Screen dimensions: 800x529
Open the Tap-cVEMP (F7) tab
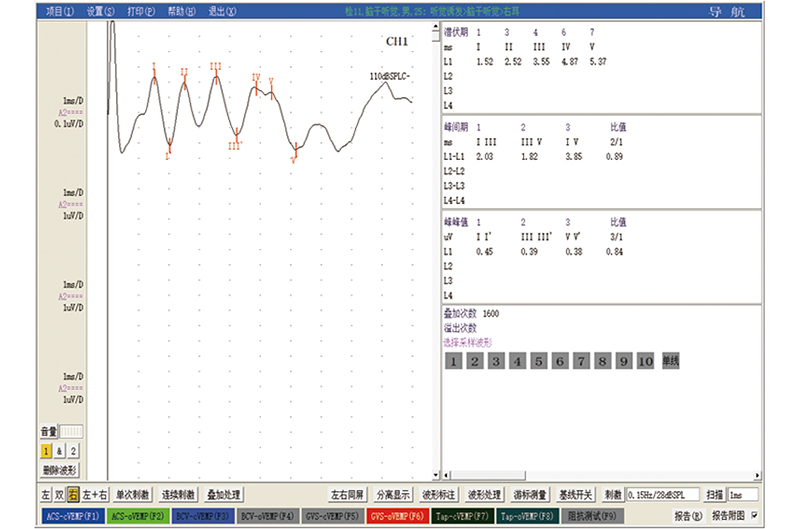[464, 516]
